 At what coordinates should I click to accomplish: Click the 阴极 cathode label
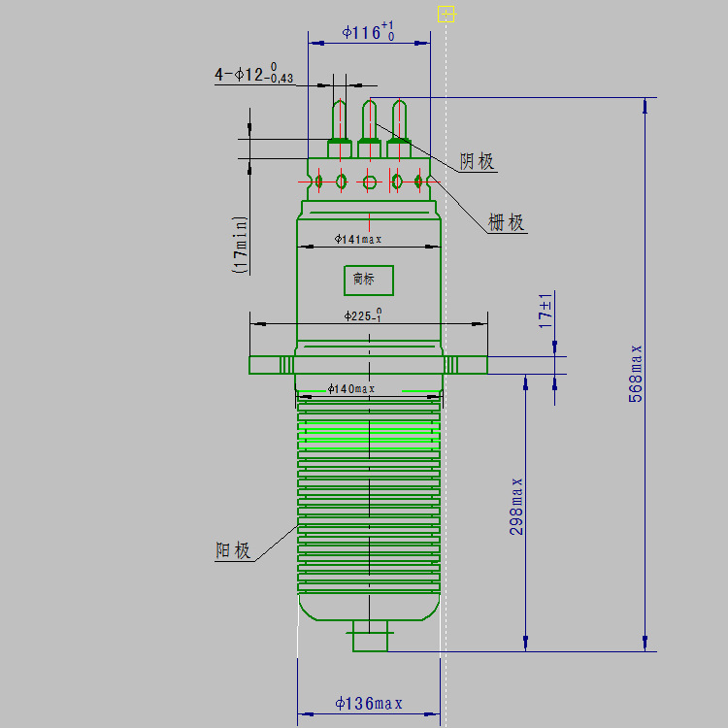click(x=477, y=161)
